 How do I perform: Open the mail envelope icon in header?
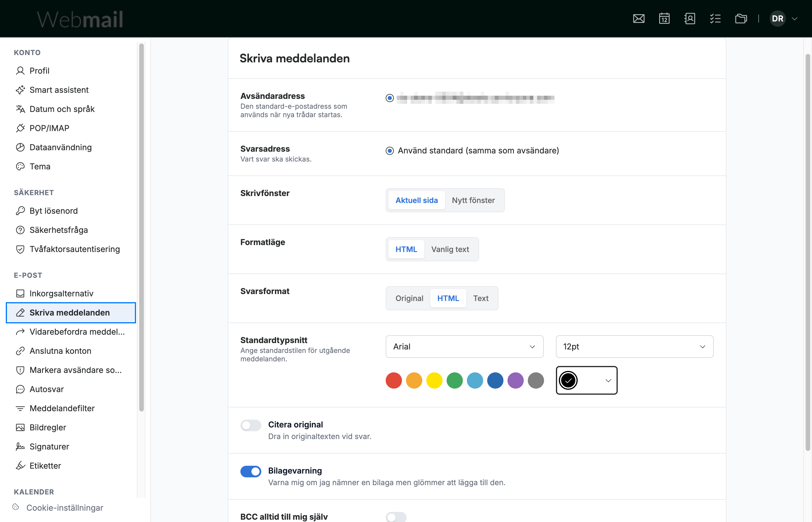coord(639,19)
